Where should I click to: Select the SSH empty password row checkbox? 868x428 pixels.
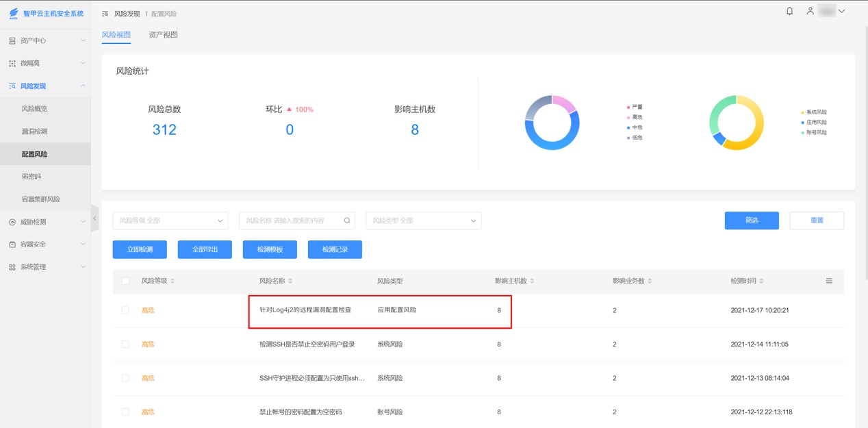(x=125, y=344)
